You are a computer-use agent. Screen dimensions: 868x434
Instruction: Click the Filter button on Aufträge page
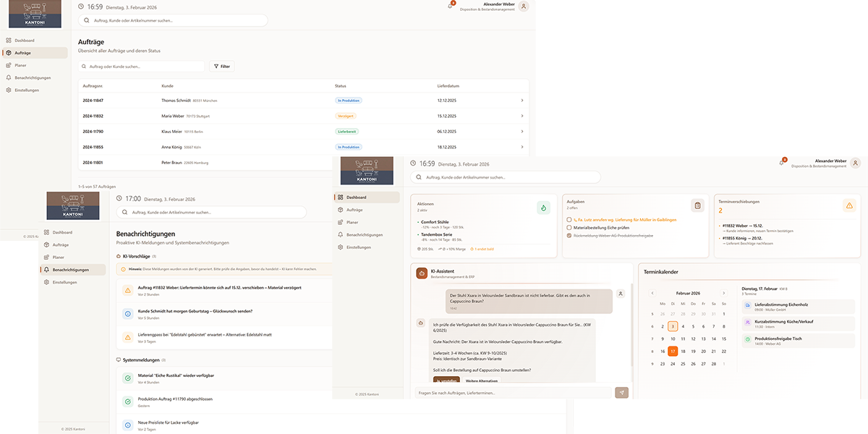(222, 66)
